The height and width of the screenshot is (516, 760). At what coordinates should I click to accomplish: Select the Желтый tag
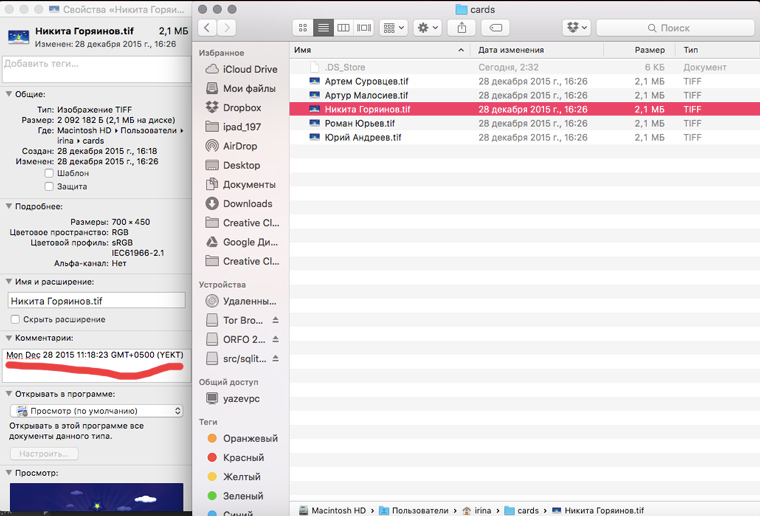click(x=234, y=477)
